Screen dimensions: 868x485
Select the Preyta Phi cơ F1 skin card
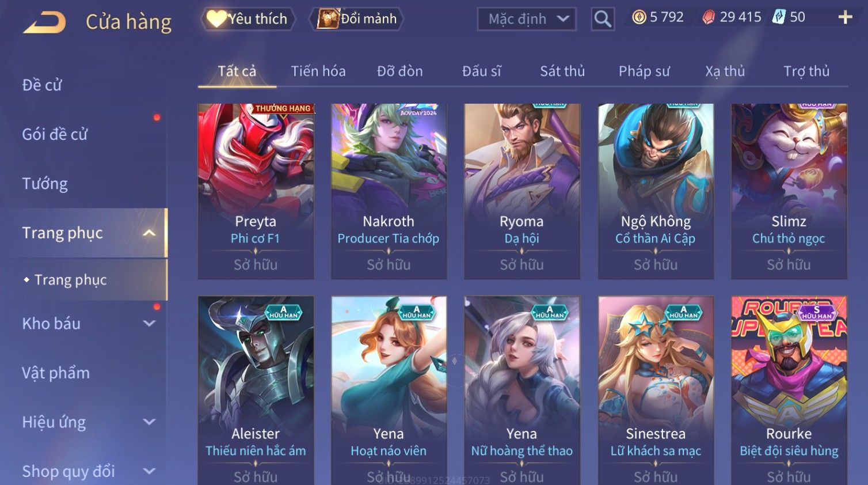point(256,191)
